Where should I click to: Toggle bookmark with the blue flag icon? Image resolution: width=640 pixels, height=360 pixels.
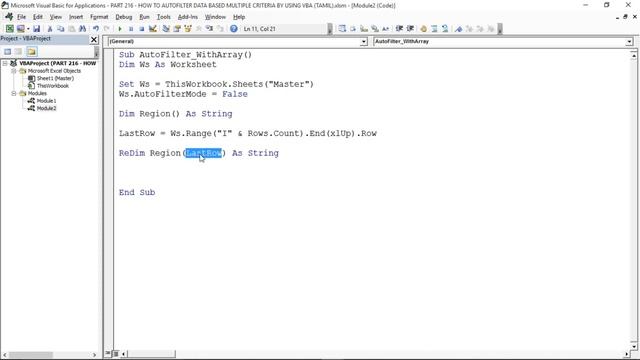tap(458, 29)
